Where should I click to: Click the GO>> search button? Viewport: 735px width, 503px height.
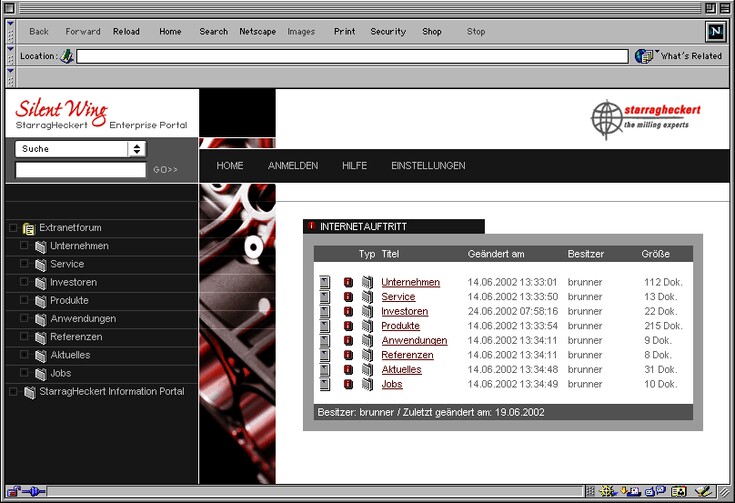(165, 170)
